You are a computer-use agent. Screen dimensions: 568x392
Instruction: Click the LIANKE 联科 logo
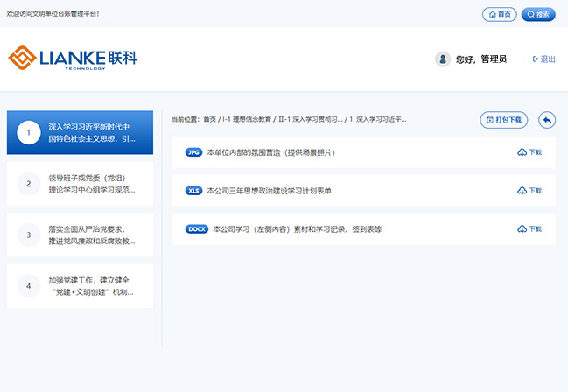point(73,59)
